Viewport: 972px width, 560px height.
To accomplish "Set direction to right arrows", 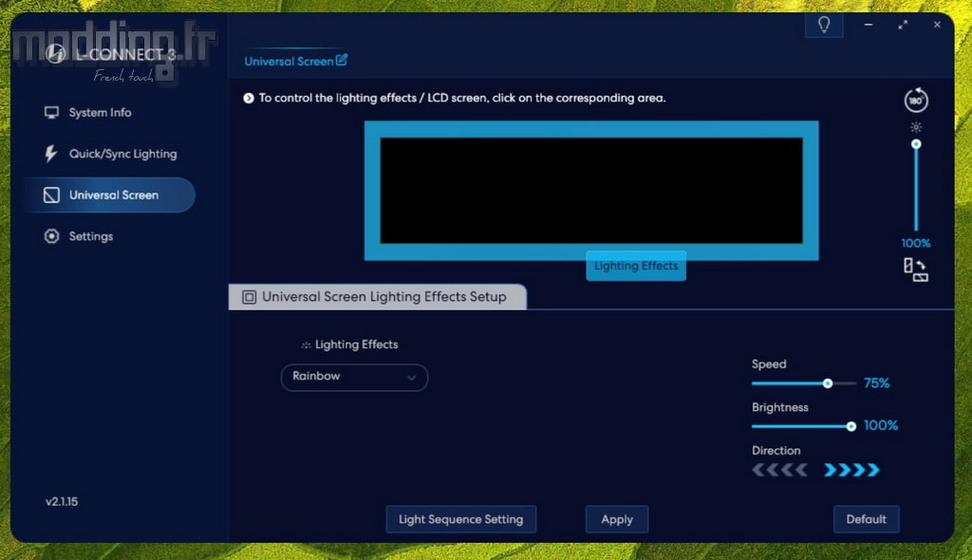I will point(851,470).
